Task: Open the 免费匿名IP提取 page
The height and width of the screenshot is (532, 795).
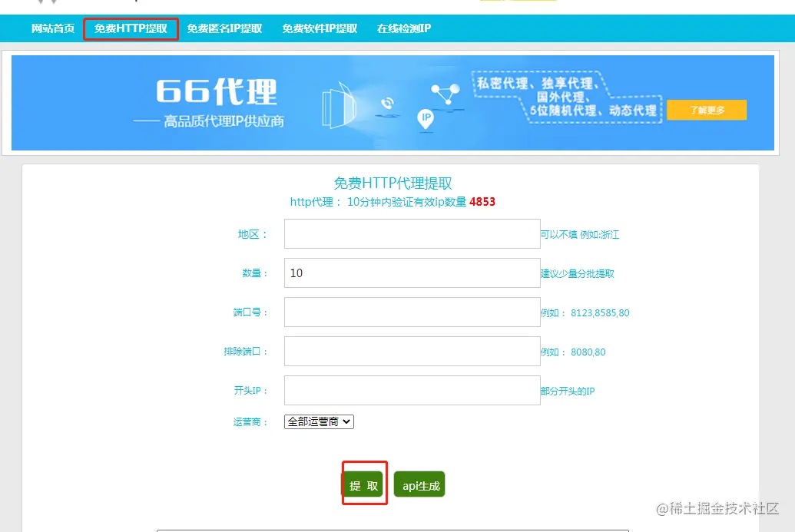Action: (x=226, y=28)
